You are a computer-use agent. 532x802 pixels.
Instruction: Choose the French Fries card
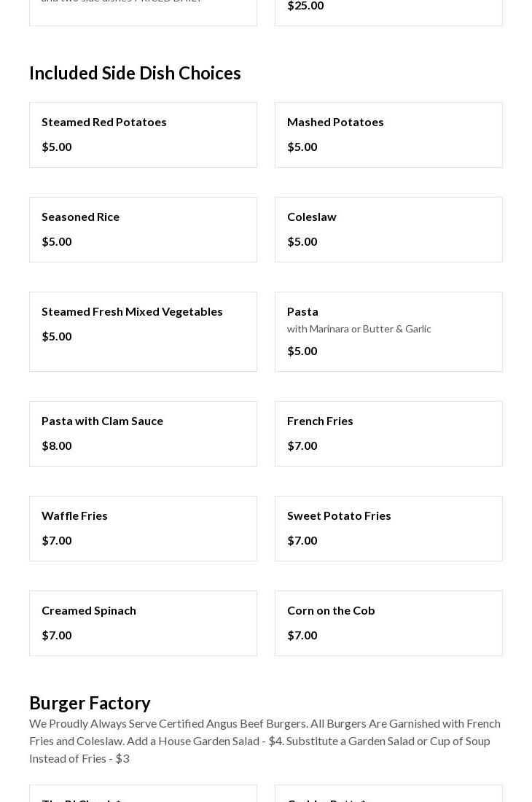tap(388, 434)
